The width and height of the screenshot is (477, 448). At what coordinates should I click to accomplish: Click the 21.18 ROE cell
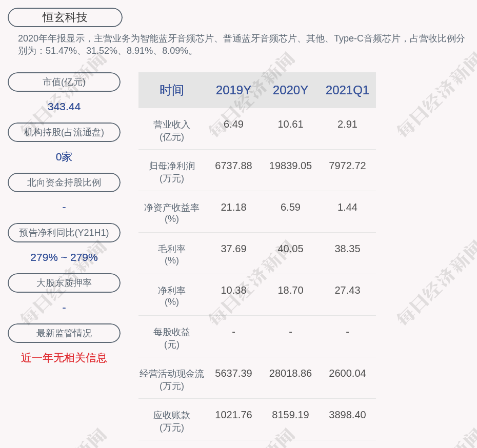233,207
